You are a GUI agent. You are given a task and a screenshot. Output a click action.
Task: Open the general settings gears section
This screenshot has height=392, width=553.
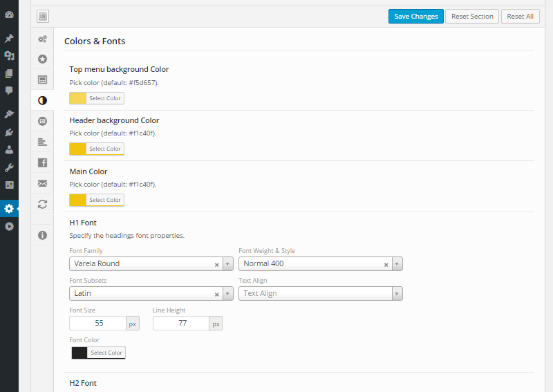coord(42,39)
